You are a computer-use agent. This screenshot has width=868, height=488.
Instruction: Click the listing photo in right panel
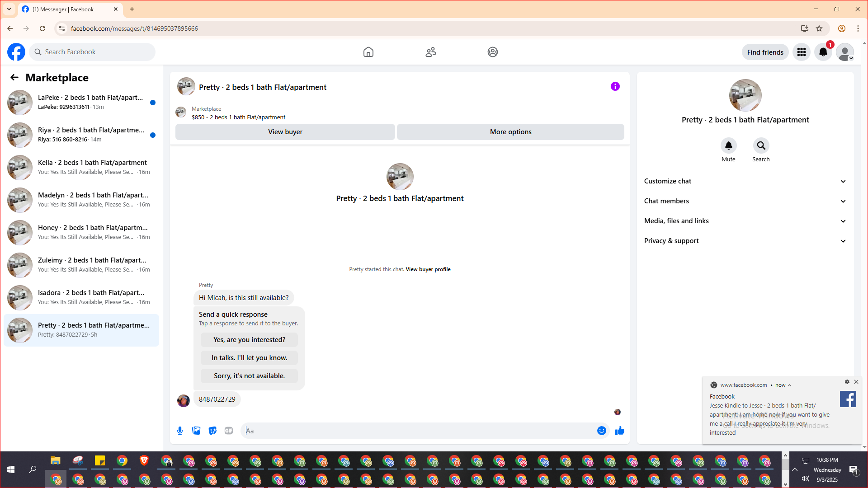pos(745,95)
